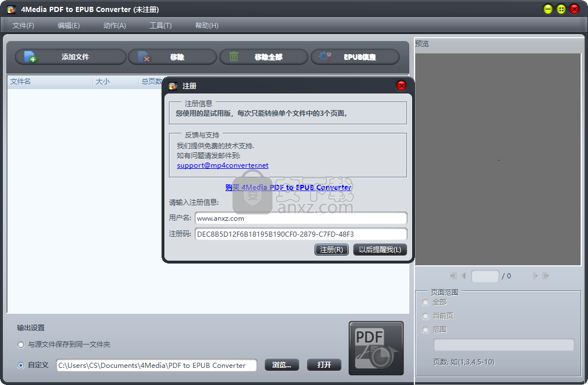Select the 全部 page range option
The width and height of the screenshot is (588, 385).
[x=425, y=302]
